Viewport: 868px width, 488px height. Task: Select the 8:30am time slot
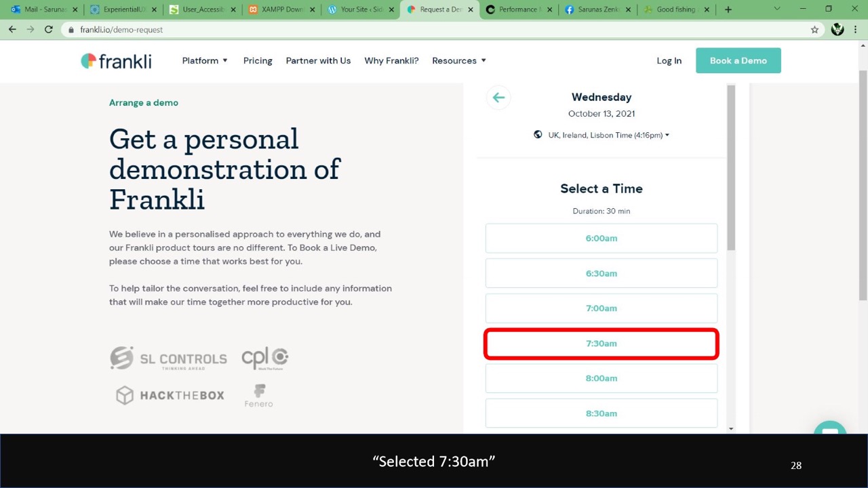(601, 413)
